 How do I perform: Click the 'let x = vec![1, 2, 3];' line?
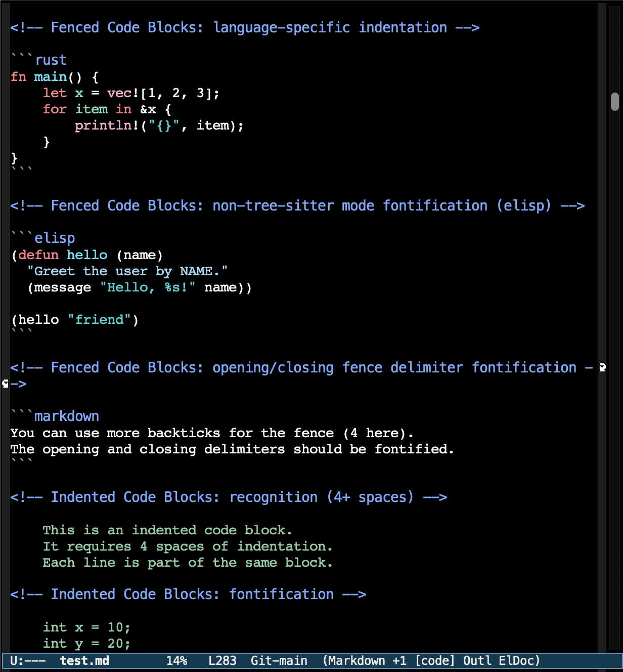[131, 93]
